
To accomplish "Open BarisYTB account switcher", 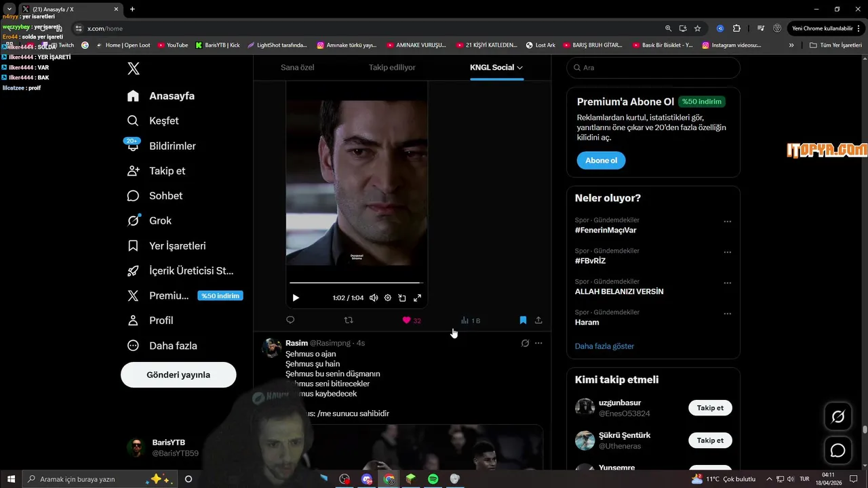I will pos(178,447).
